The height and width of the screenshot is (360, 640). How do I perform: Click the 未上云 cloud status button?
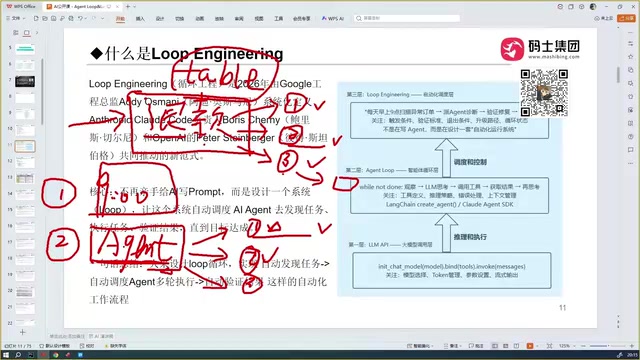pos(604,18)
